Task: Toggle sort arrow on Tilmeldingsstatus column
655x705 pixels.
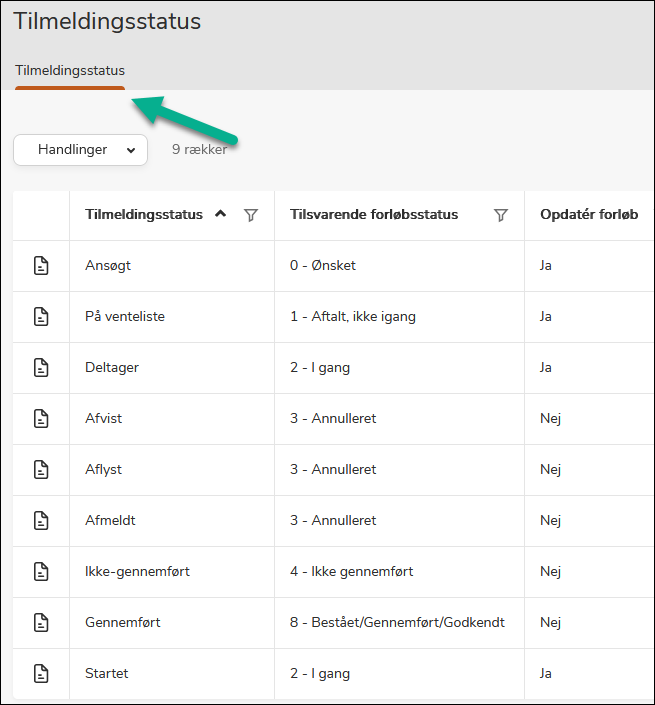Action: click(221, 214)
